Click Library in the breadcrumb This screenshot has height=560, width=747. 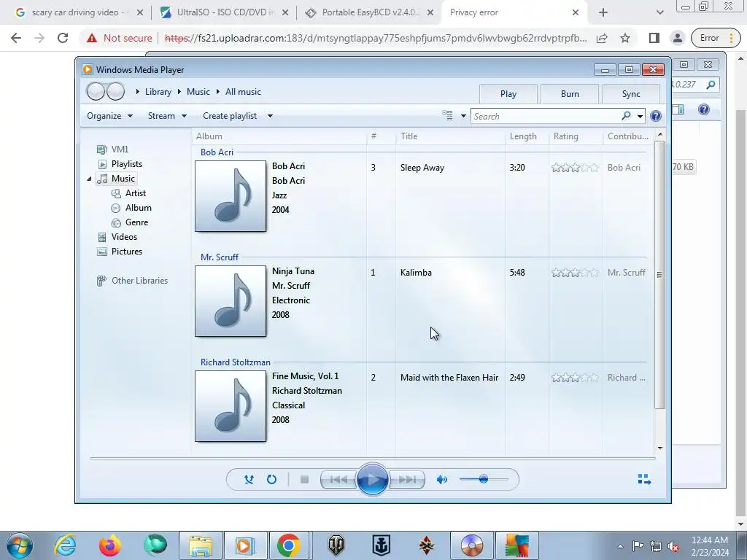tap(158, 92)
